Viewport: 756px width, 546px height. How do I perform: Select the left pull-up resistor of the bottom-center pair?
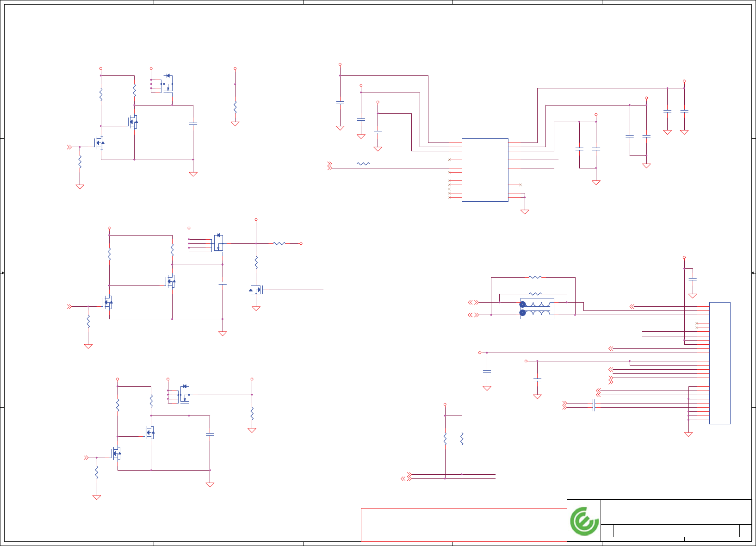[x=445, y=439]
